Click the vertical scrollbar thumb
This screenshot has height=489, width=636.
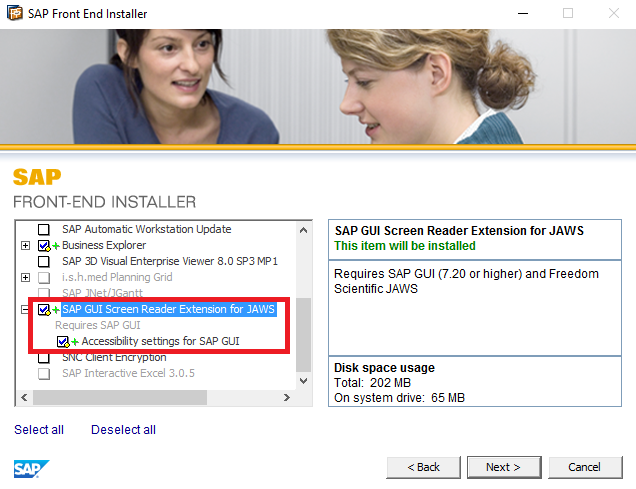pyautogui.click(x=303, y=335)
